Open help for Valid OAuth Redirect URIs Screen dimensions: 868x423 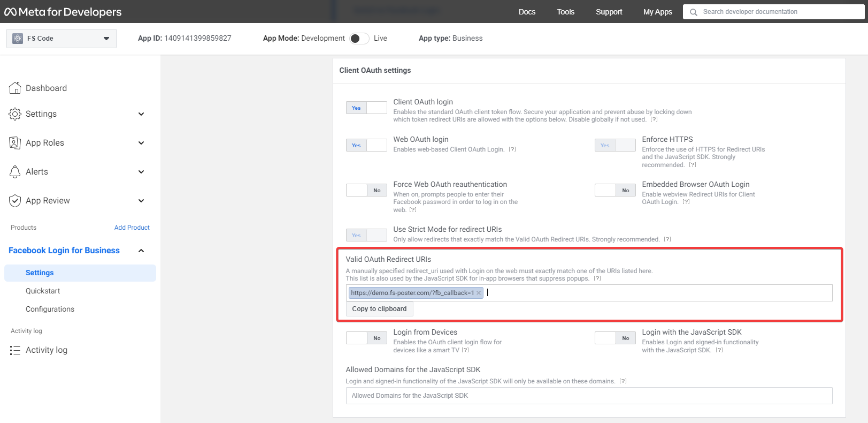(597, 278)
